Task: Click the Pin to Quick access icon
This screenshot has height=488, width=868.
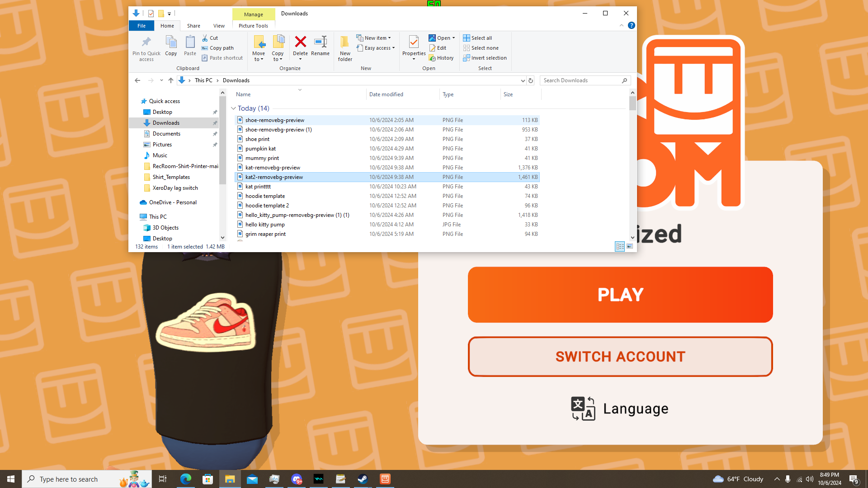Action: pos(146,47)
